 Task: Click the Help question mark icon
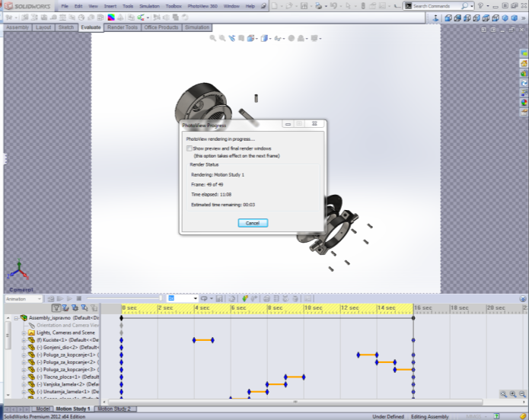click(x=480, y=6)
